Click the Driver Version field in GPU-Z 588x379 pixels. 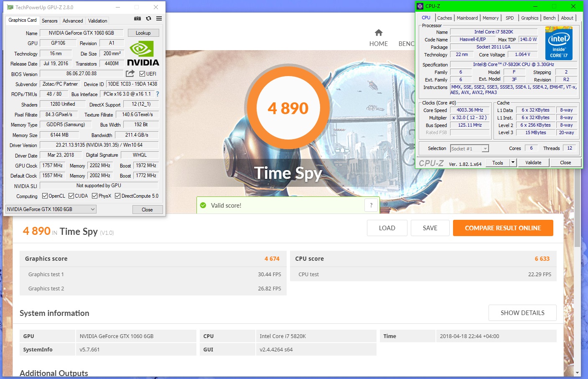point(99,145)
